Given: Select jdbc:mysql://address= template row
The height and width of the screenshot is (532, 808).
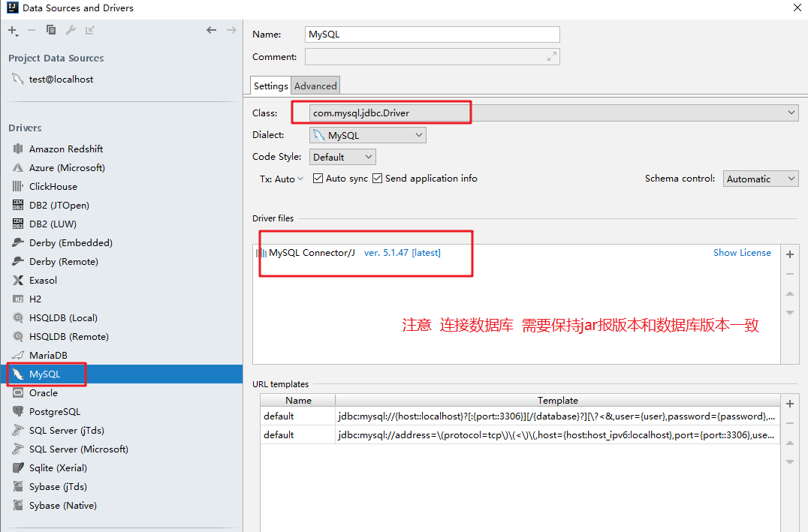Looking at the screenshot, I should (520, 435).
